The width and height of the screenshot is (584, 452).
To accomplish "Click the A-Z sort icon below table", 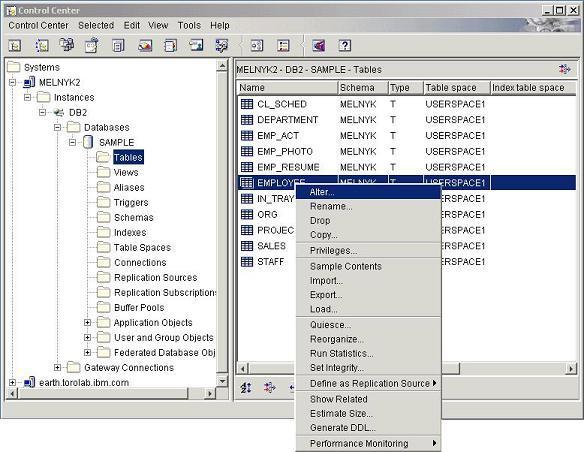I will (x=246, y=388).
